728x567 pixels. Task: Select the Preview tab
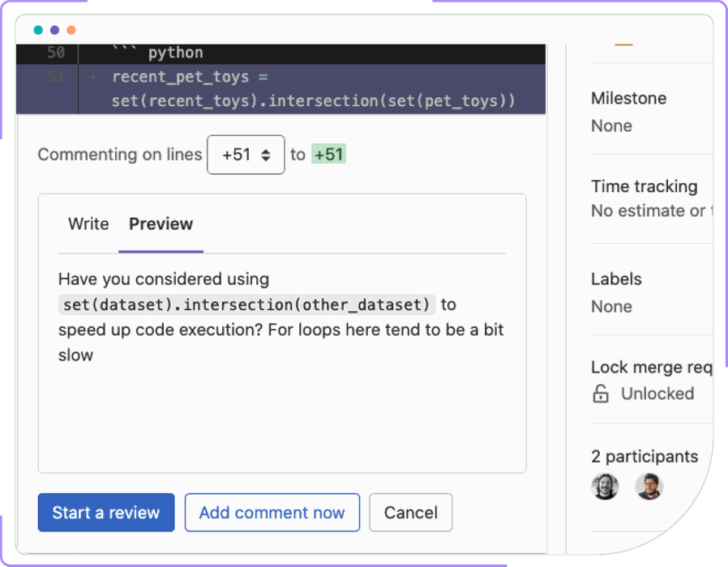tap(161, 224)
